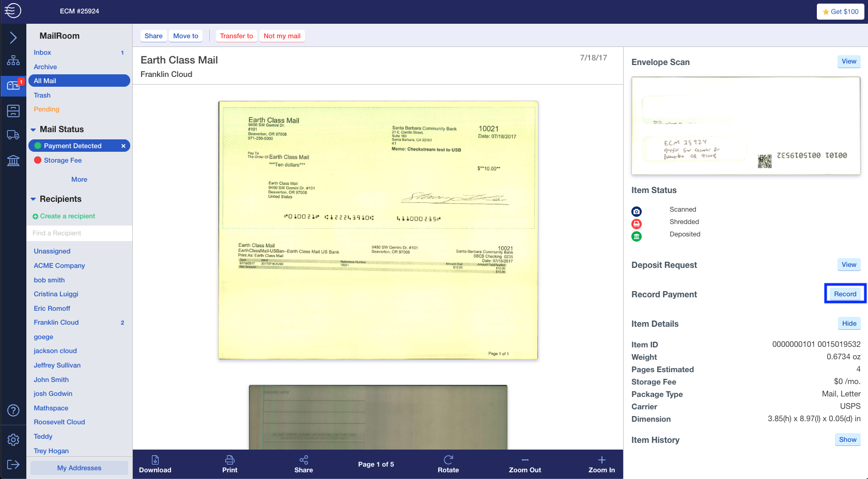Remove the Payment Detected filter with X
Screen dimensions: 868x479
(123, 146)
